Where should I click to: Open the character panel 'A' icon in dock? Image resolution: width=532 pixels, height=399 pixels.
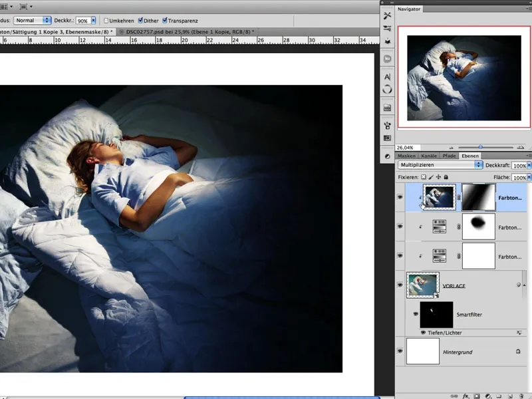coord(388,76)
